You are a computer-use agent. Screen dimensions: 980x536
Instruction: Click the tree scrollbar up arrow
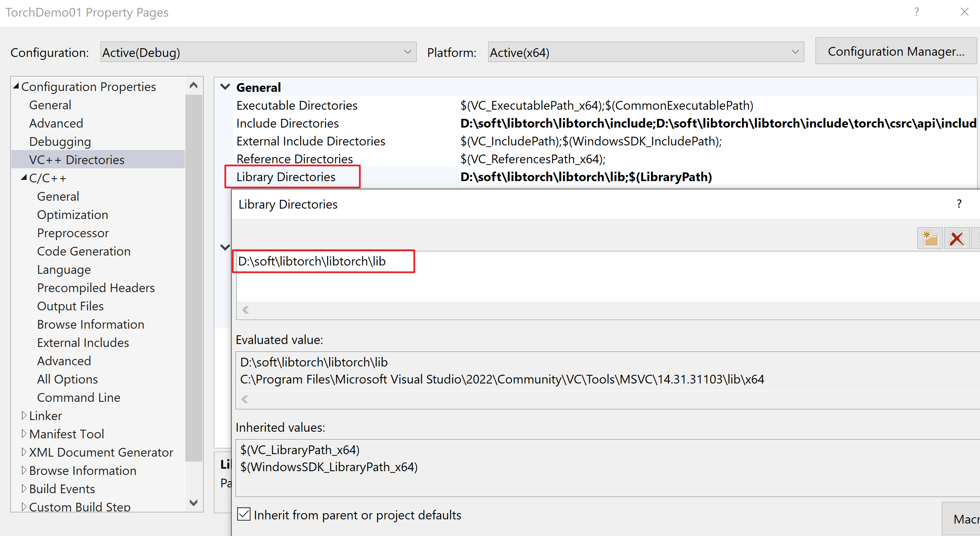click(194, 86)
